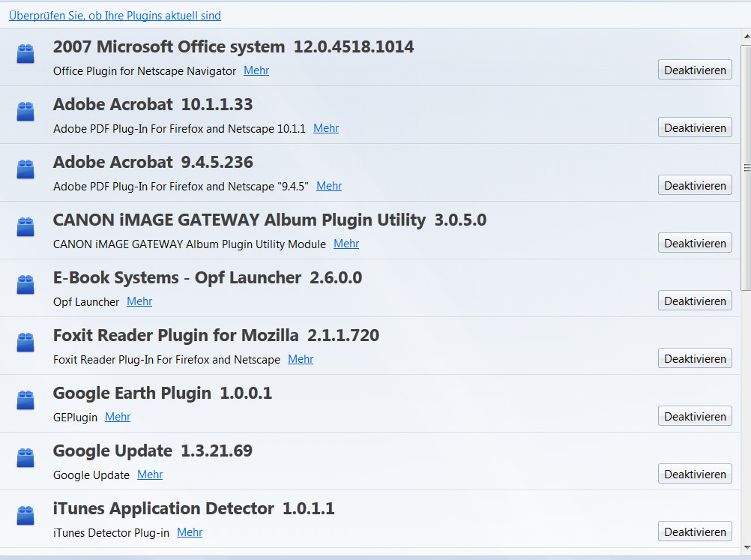Click the scrollbar up arrow
Screen dimensions: 751x560
pos(747,37)
